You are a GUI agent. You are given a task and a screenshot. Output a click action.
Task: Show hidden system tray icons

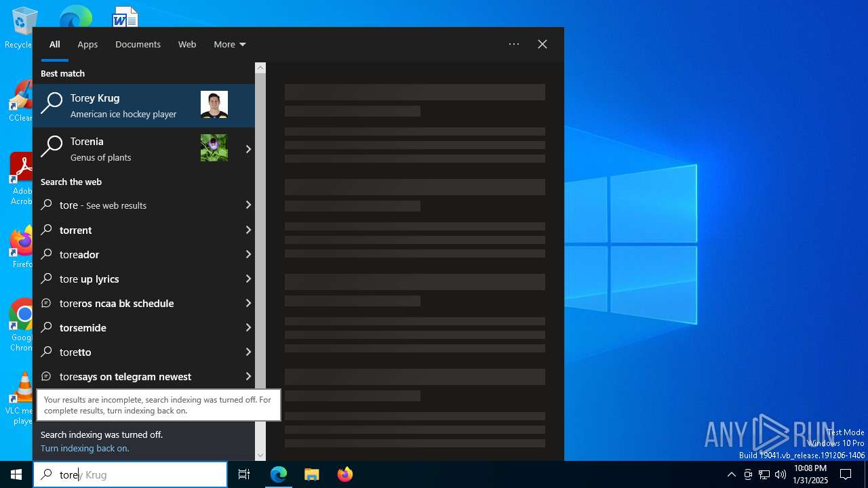pos(731,474)
